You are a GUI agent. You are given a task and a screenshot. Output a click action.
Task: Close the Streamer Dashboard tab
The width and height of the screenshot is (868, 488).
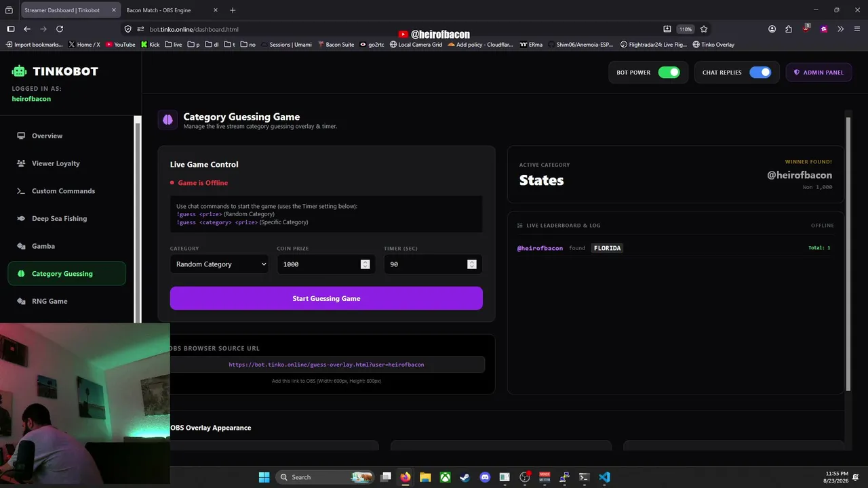click(114, 10)
